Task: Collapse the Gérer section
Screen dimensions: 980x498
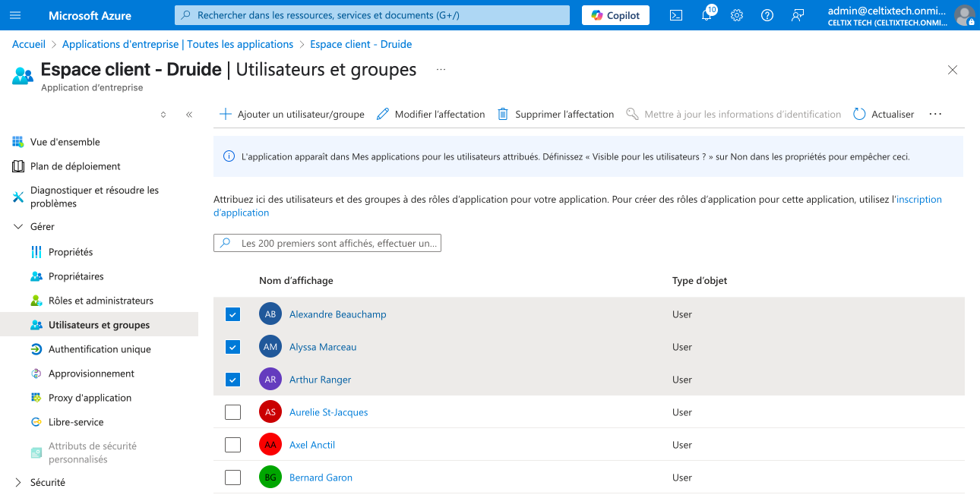Action: (18, 226)
